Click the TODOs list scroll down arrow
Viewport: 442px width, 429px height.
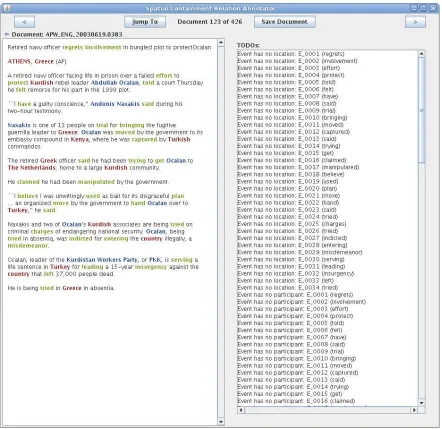pos(422,403)
